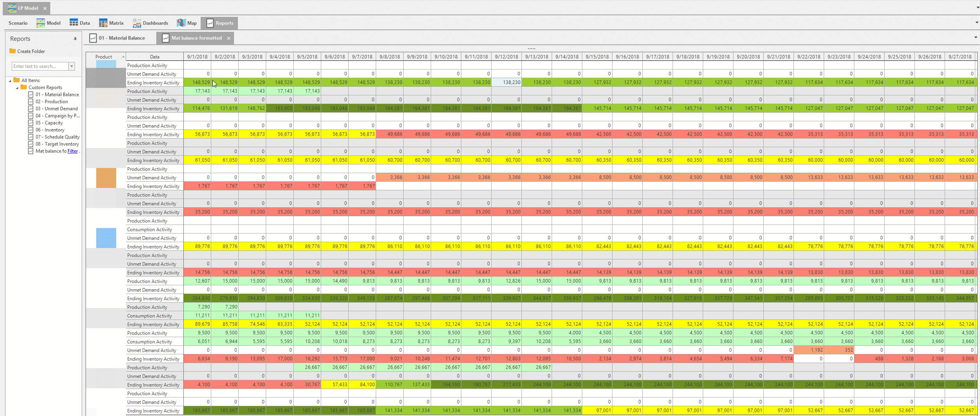Close the LP Model document tab
Image resolution: width=980 pixels, height=416 pixels.
(x=45, y=8)
